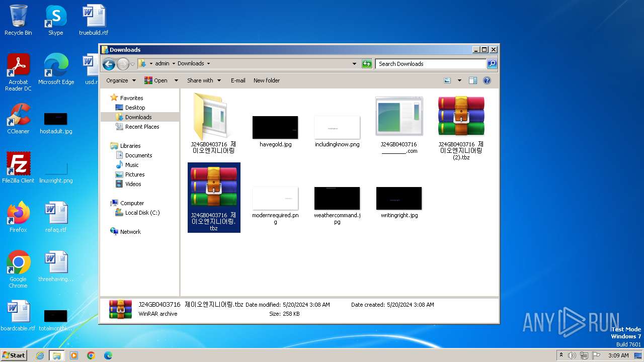
Task: Select boardcable.rtf desktop document
Action: [18, 316]
